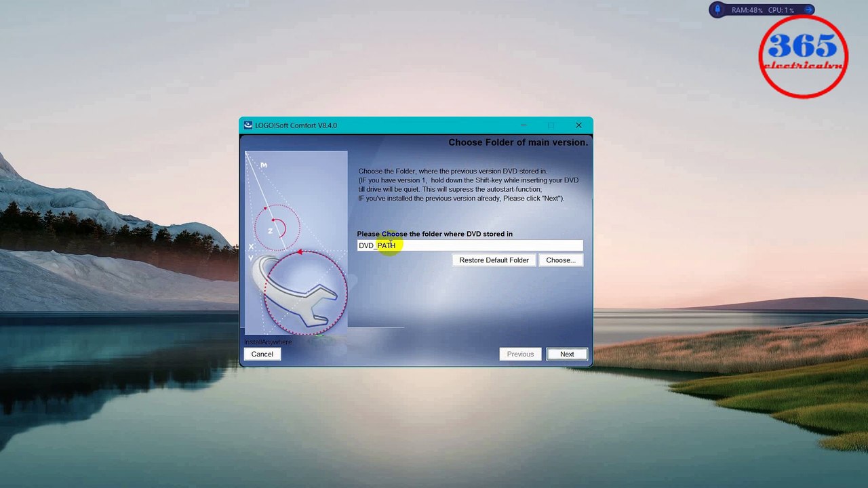Click the 'RAM:48%' readout

pos(747,10)
